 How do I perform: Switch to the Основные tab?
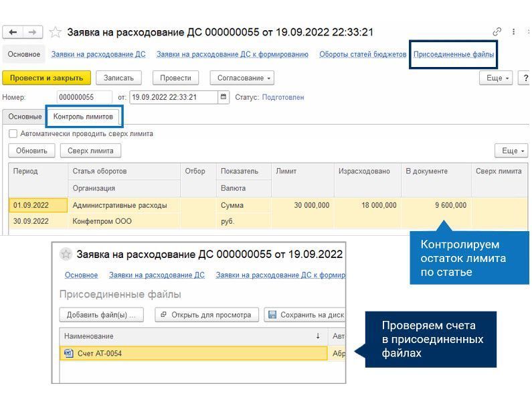[x=25, y=117]
